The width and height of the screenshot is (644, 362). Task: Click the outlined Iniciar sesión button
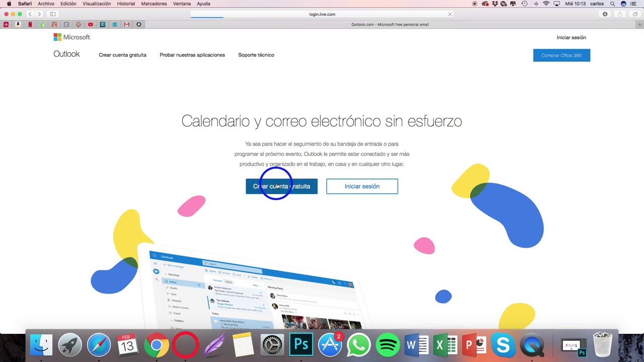coord(362,186)
